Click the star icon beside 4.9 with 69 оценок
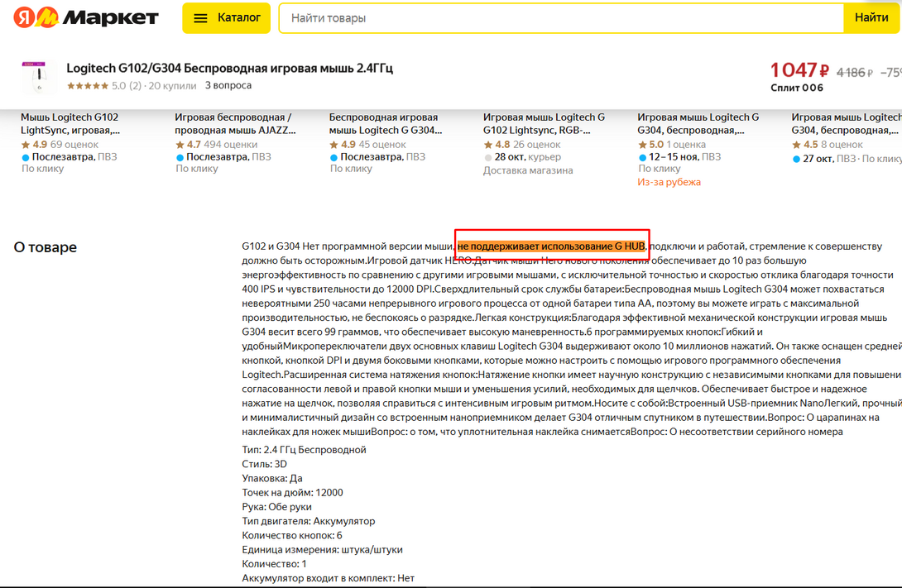 (x=26, y=145)
